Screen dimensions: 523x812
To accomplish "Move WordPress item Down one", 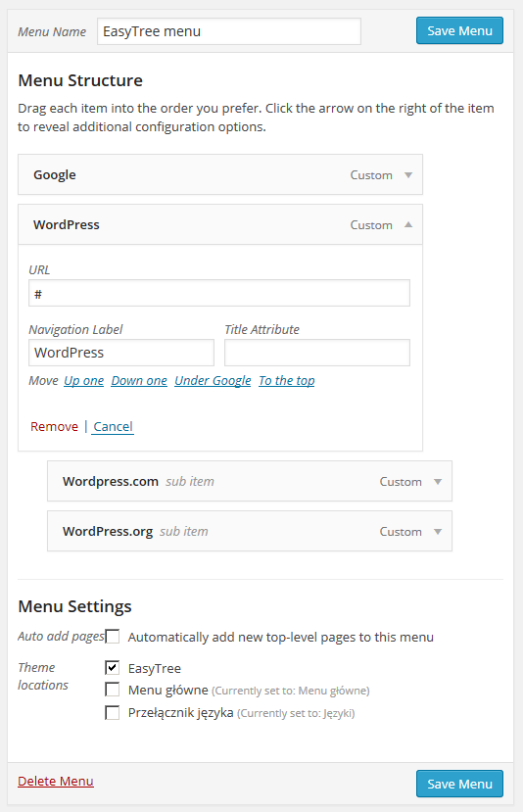I will (139, 381).
